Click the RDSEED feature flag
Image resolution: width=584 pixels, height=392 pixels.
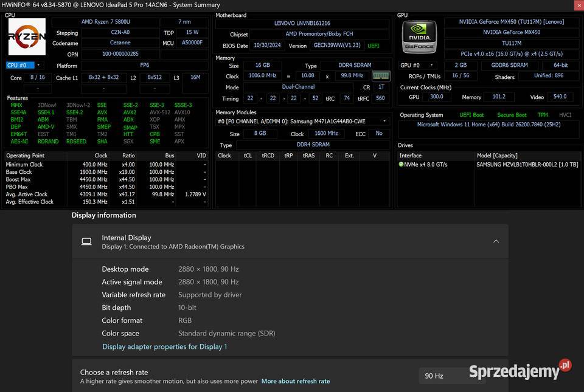click(76, 142)
